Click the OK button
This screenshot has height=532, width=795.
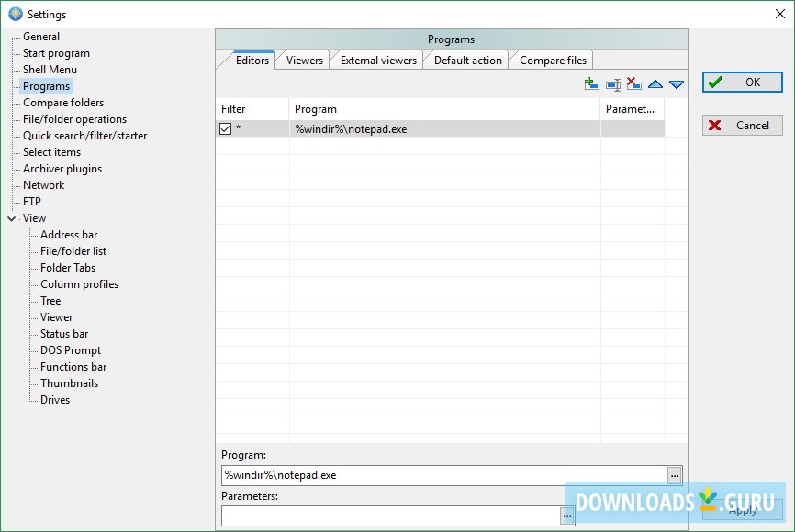742,82
